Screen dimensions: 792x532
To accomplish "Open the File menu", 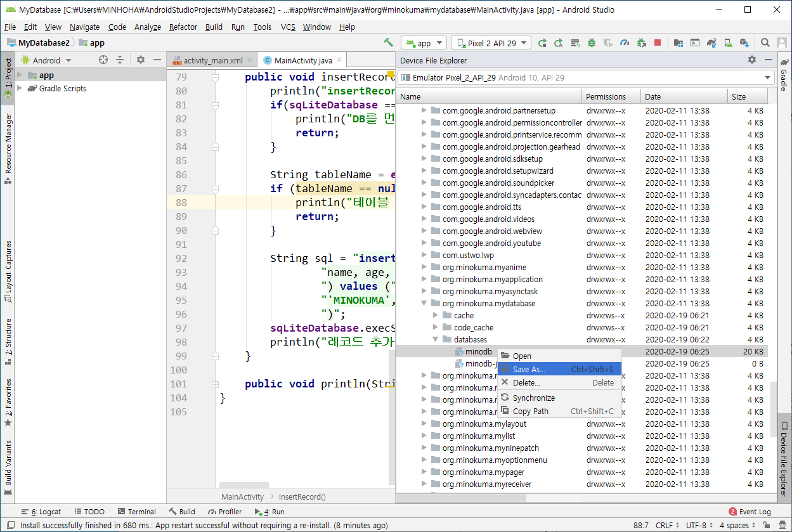I will click(10, 27).
